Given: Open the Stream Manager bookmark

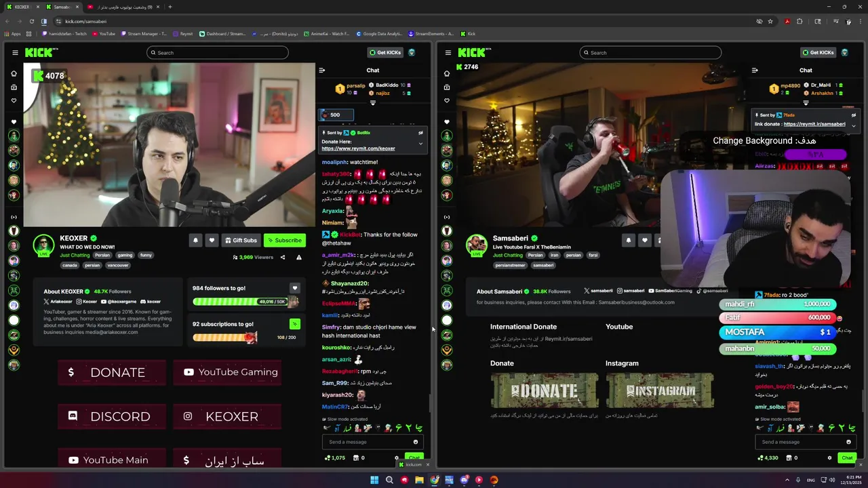Looking at the screenshot, I should tap(144, 33).
